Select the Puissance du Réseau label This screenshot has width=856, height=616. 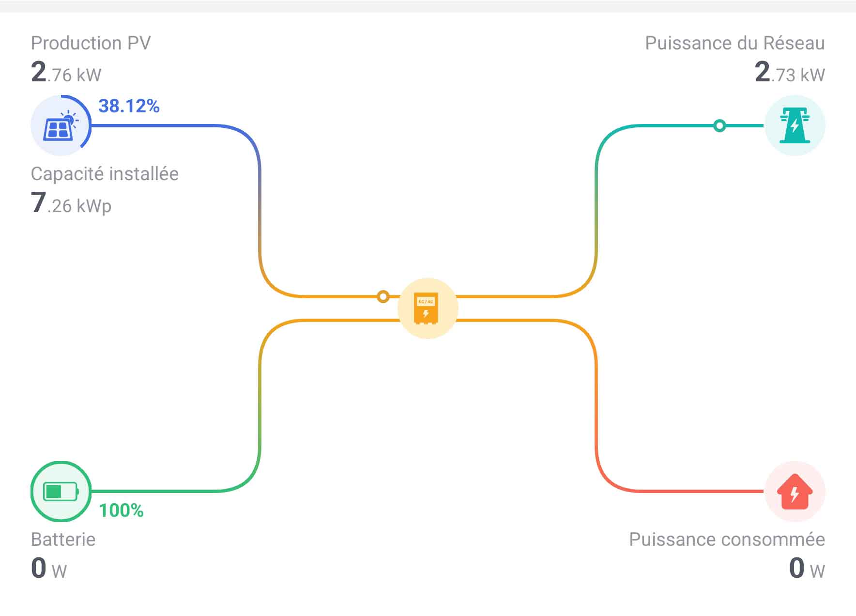pyautogui.click(x=735, y=43)
